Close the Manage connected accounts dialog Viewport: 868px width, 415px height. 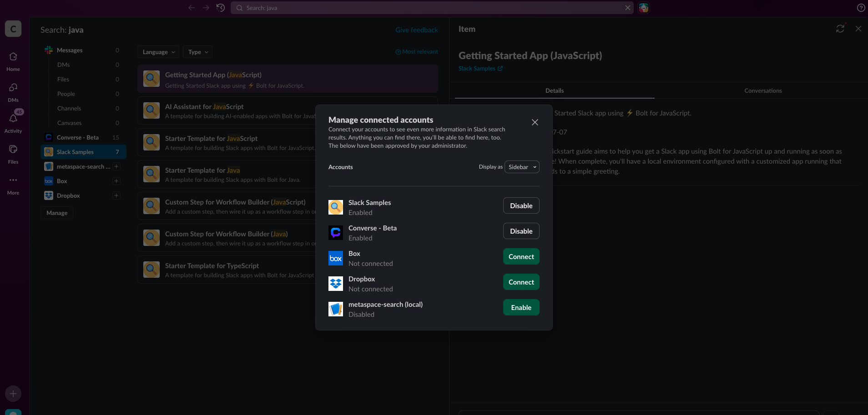[535, 122]
